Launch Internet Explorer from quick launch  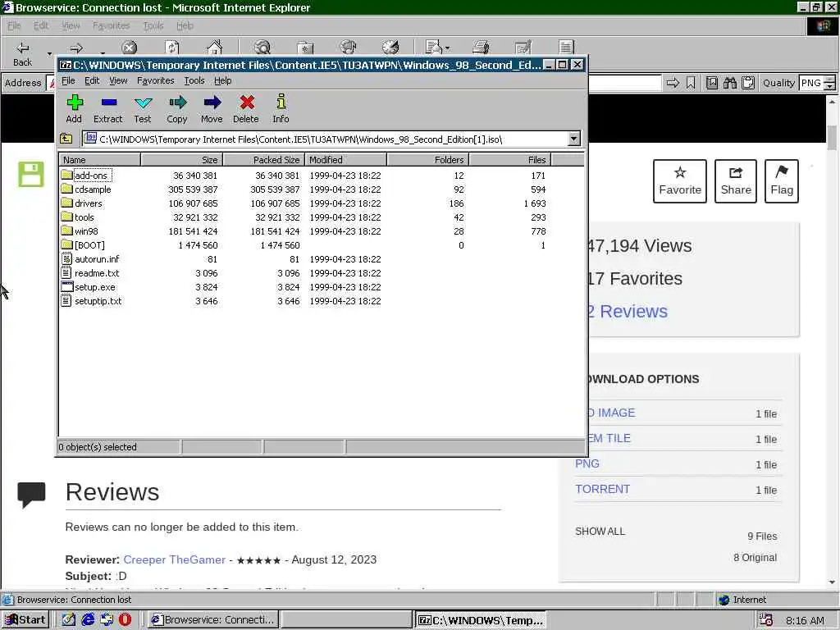coord(88,619)
